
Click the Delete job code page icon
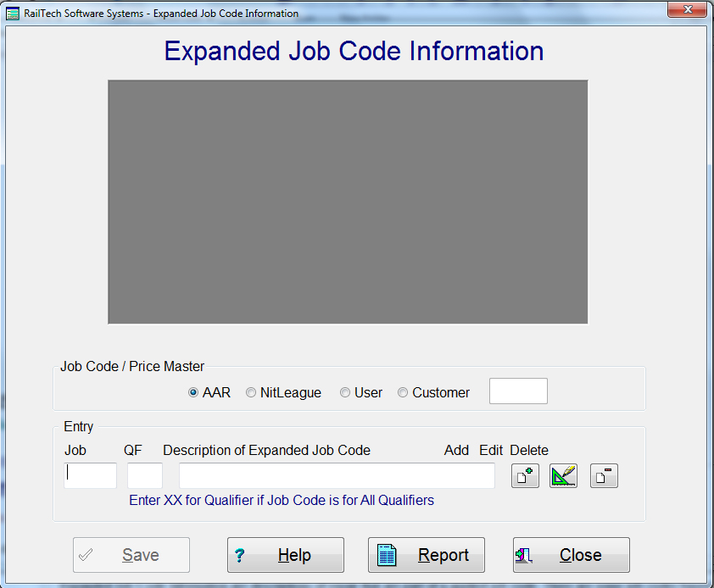pos(603,475)
